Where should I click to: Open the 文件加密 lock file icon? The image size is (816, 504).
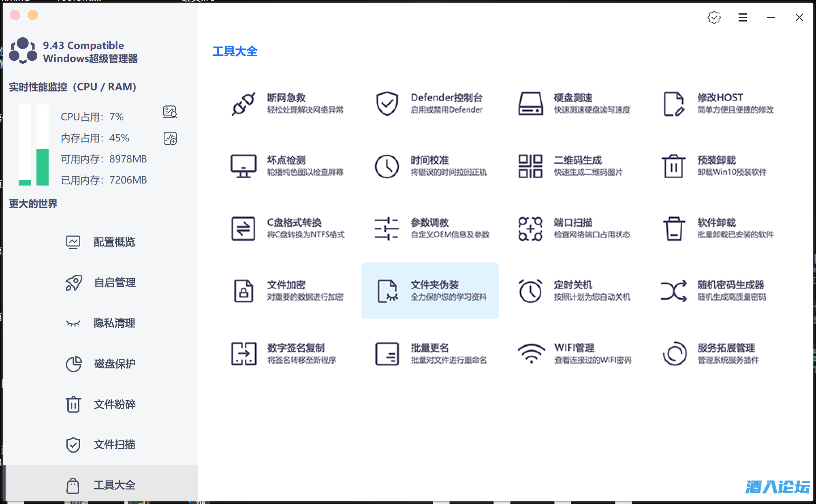click(x=243, y=291)
